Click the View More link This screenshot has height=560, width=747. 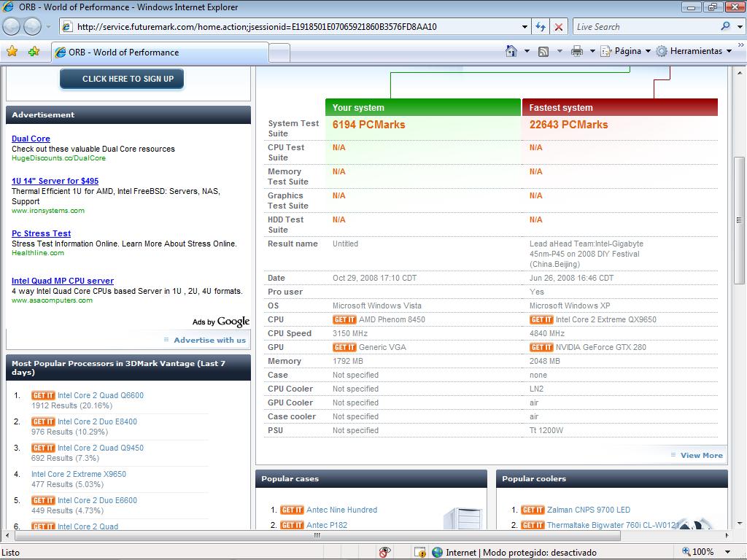[701, 455]
